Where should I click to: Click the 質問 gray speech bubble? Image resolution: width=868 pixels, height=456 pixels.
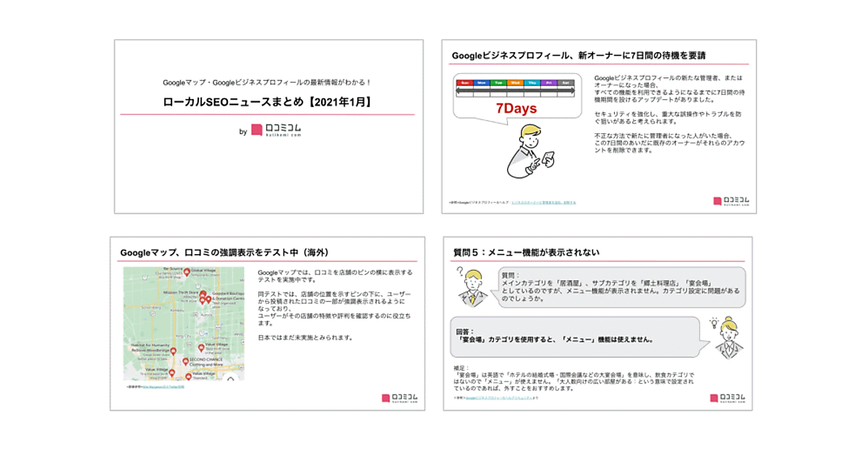click(621, 287)
